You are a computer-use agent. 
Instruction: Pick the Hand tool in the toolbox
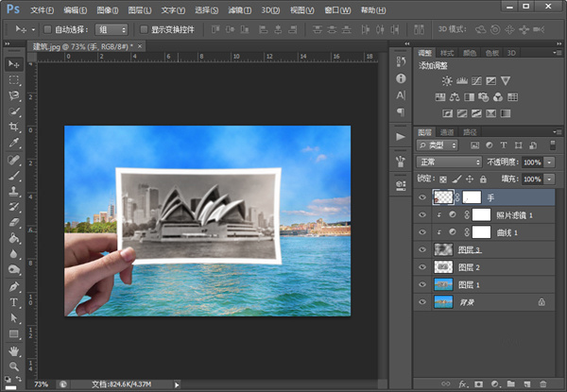[14, 349]
